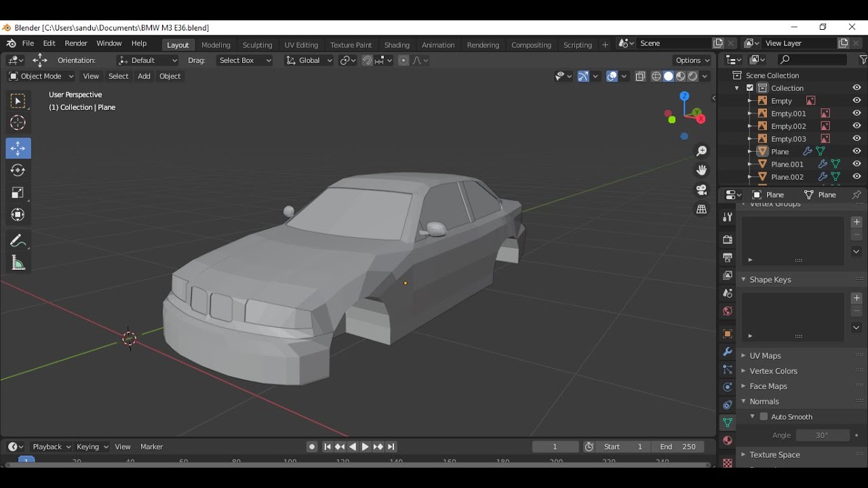Screen dimensions: 868x488
Task: Open the Render menu
Action: tap(76, 43)
